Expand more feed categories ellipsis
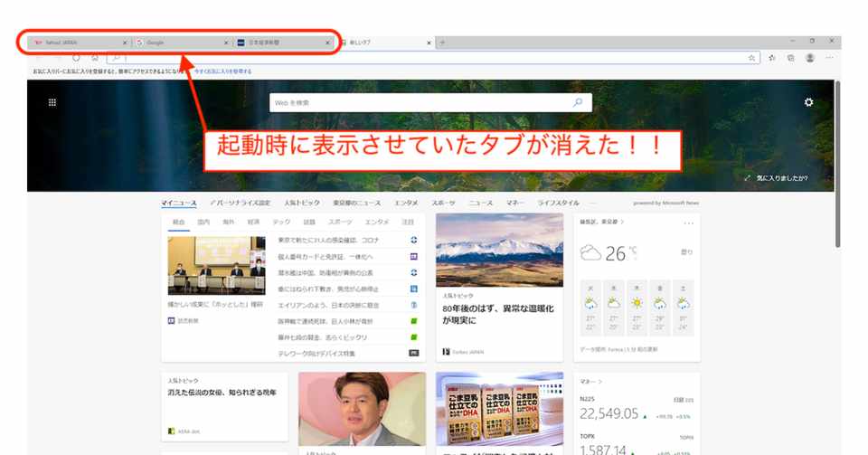This screenshot has width=868, height=455. point(593,204)
